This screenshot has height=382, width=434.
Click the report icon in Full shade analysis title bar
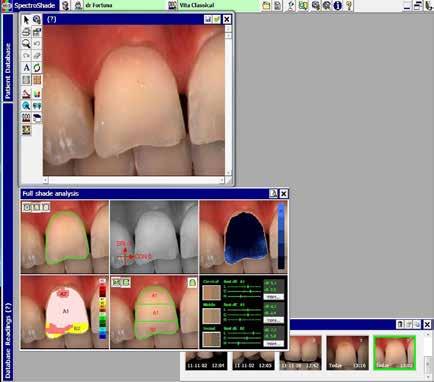273,194
